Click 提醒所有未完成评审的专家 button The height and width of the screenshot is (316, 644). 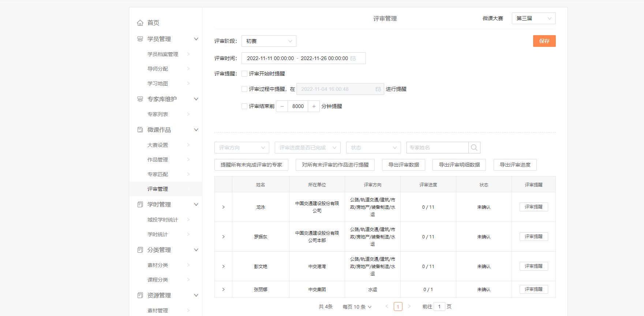(x=251, y=165)
